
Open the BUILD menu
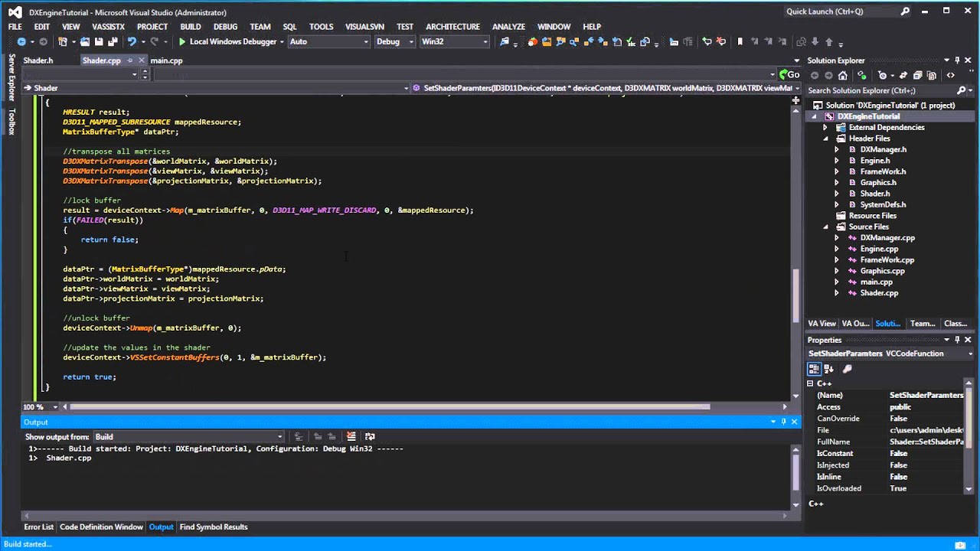[x=190, y=26]
